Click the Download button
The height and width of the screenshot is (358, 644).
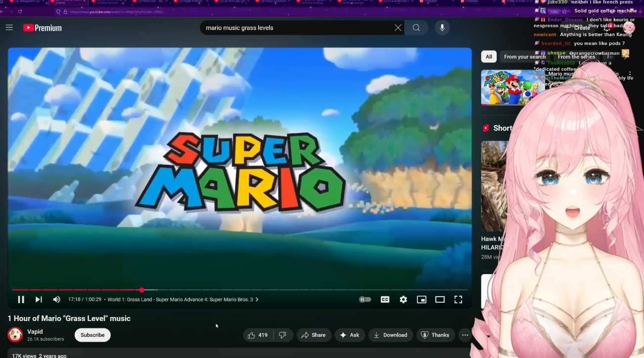[390, 335]
